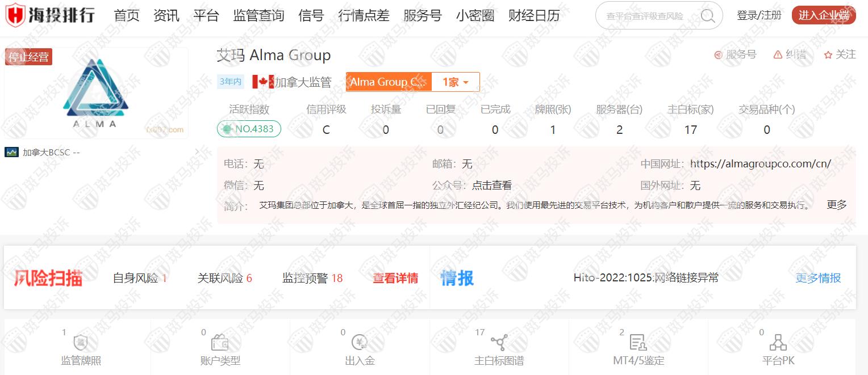Expand the 1家 company dropdown

(x=456, y=82)
